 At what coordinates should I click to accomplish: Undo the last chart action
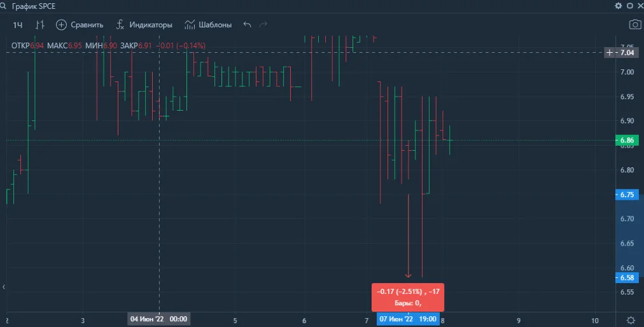tap(247, 25)
